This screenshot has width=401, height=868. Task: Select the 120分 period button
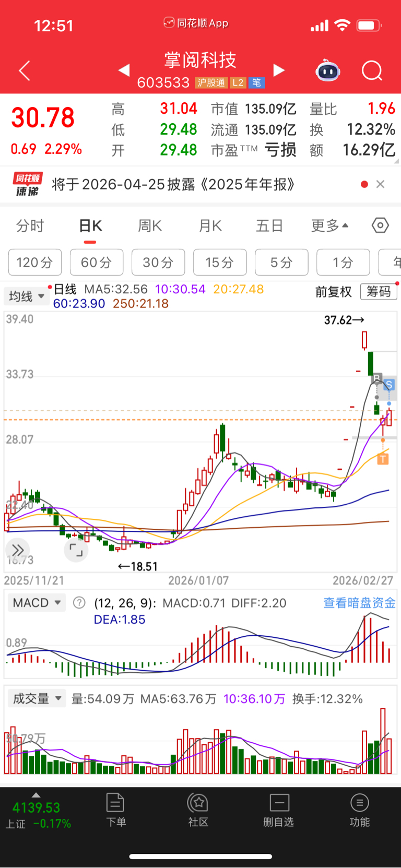[35, 262]
